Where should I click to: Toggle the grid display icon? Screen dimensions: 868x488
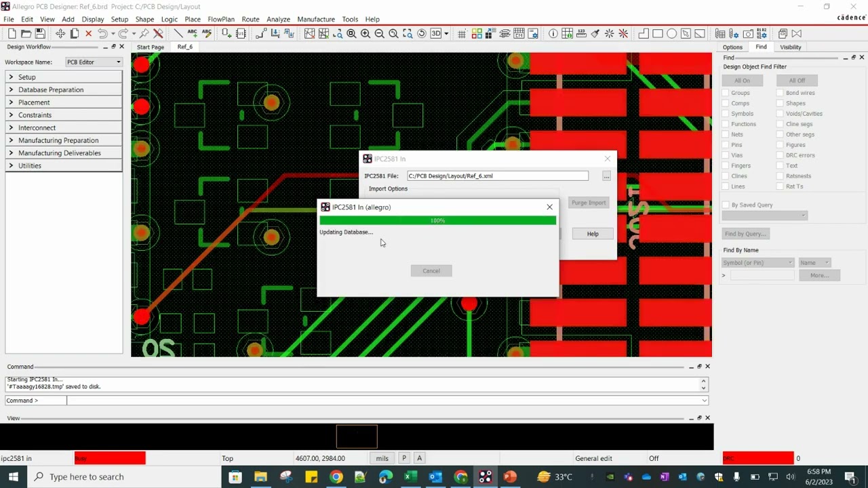coord(462,33)
